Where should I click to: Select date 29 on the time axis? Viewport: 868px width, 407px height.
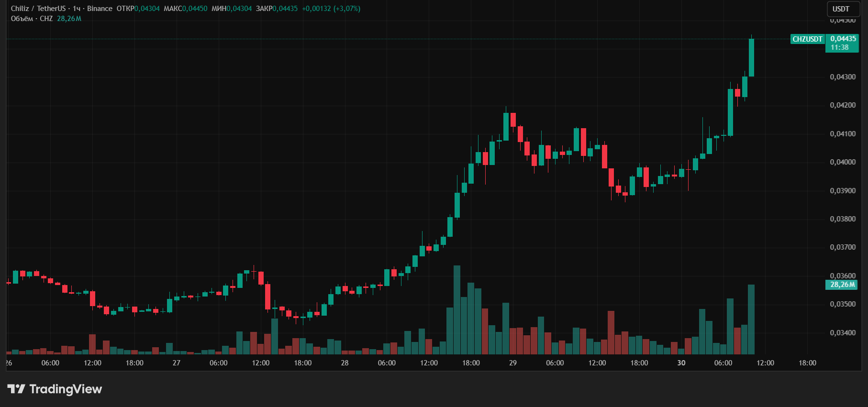pyautogui.click(x=513, y=363)
